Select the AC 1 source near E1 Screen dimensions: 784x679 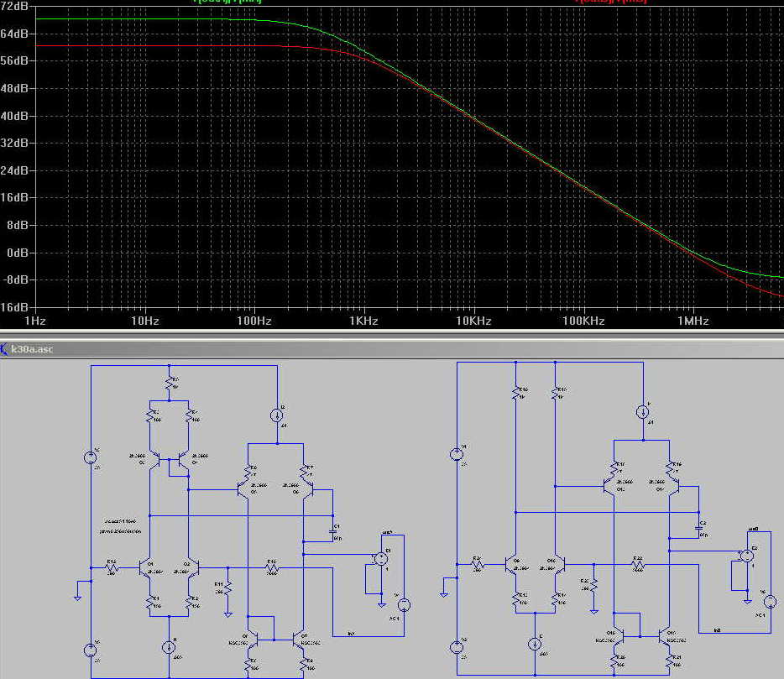tap(404, 605)
